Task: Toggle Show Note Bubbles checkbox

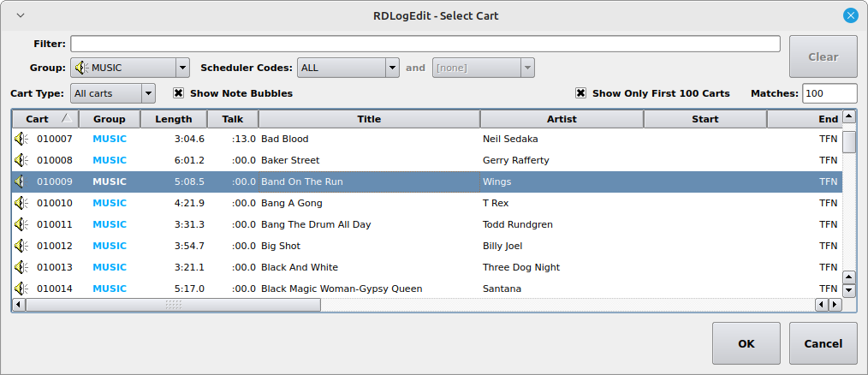Action: [179, 93]
